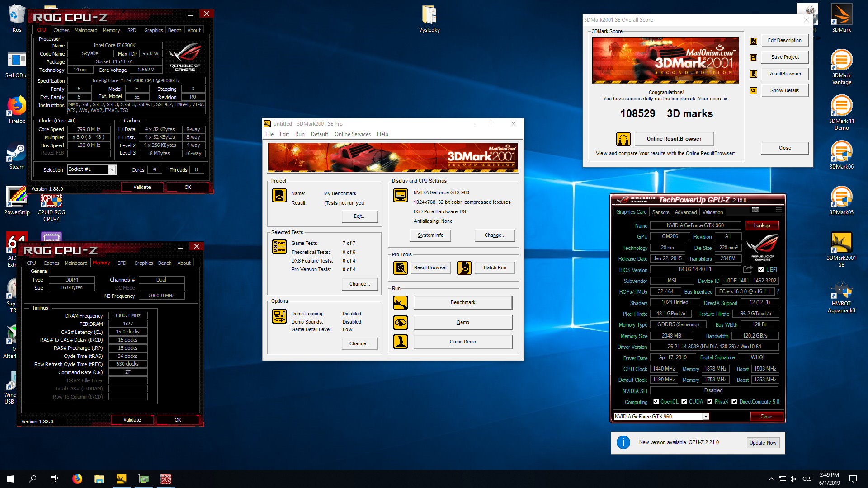868x488 pixels.
Task: Open the 3DMark06 desktop icon
Action: pyautogui.click(x=841, y=155)
